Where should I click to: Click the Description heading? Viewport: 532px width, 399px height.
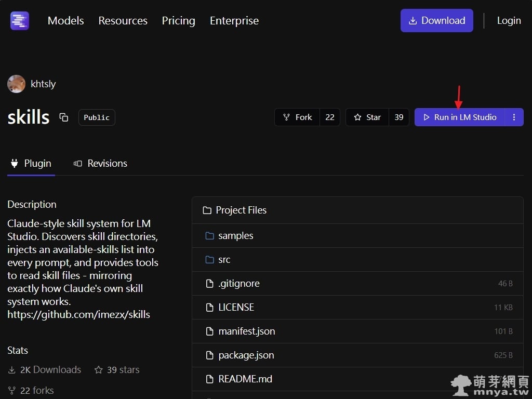[x=32, y=205]
